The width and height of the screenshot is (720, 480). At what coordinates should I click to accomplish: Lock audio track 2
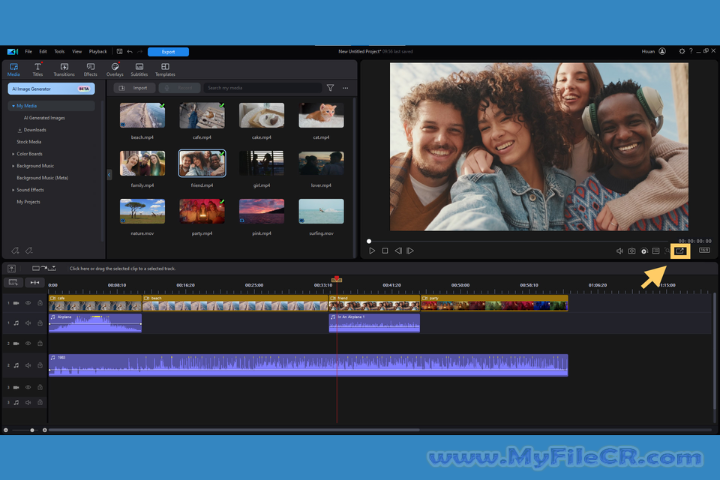tap(40, 366)
